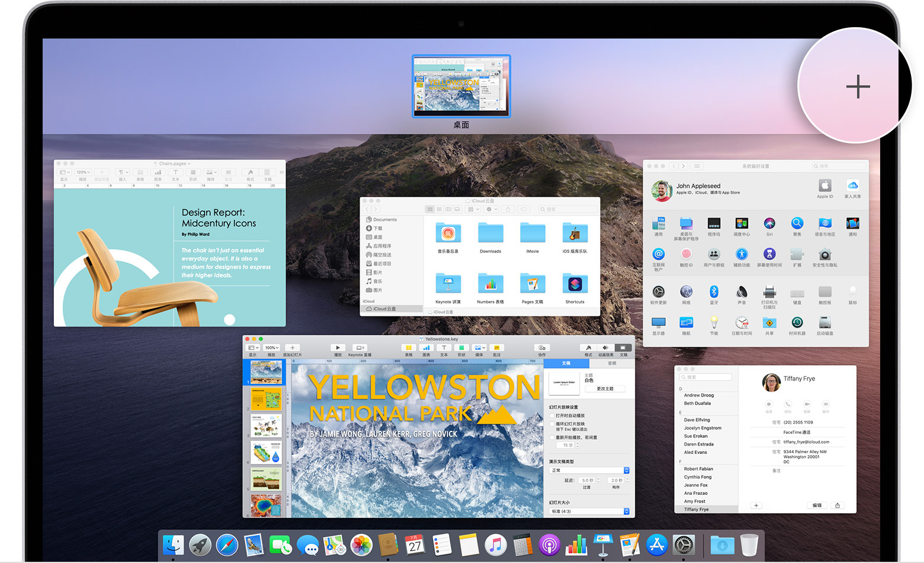Click the 表格 table icon in Keynote toolbar

(x=409, y=348)
